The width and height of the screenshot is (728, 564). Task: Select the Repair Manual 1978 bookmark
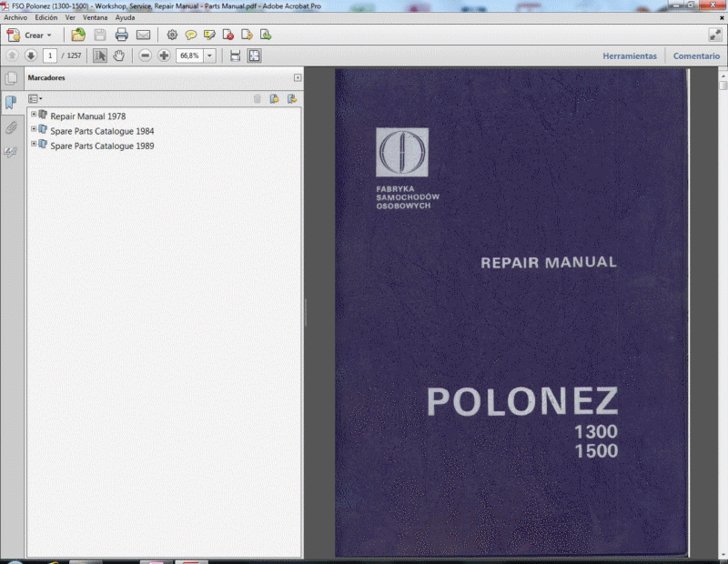pyautogui.click(x=87, y=116)
